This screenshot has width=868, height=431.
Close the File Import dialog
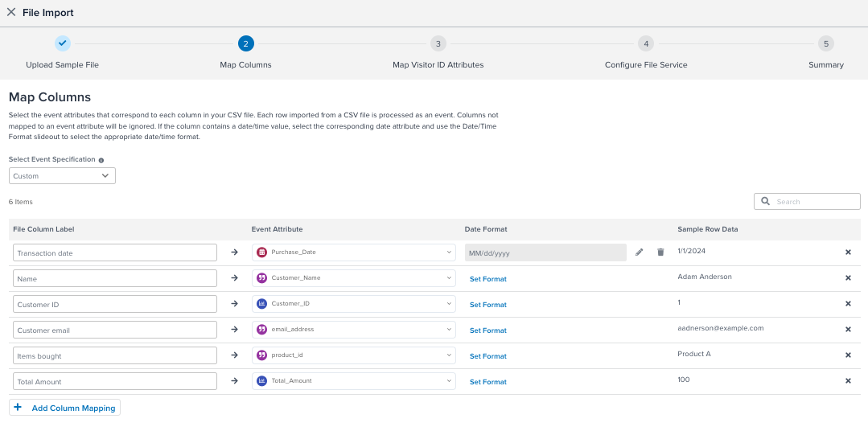coord(11,12)
